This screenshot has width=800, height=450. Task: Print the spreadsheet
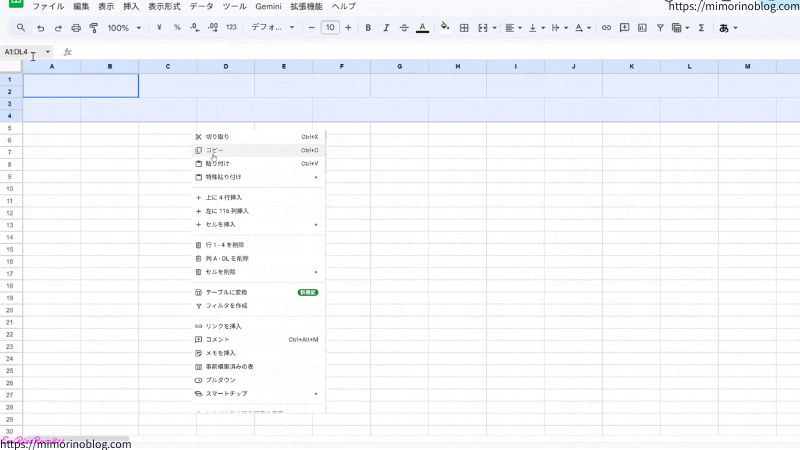76,28
